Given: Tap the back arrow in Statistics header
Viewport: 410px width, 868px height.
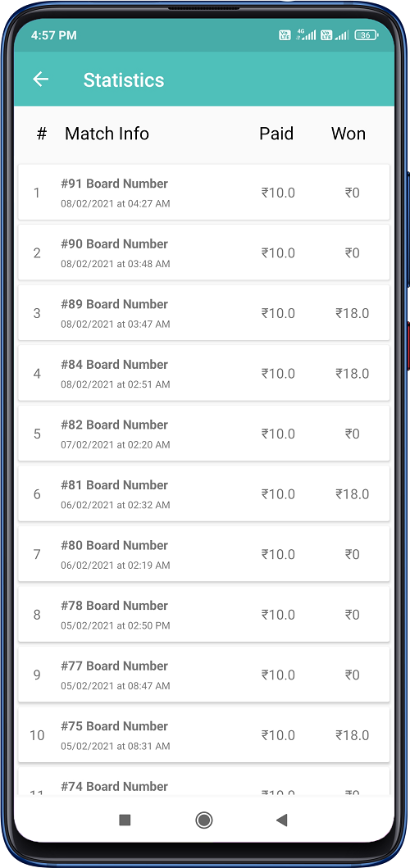Looking at the screenshot, I should (x=40, y=80).
